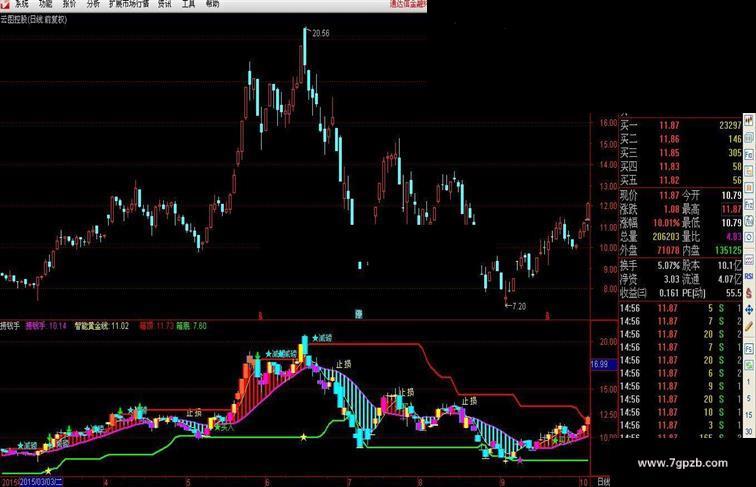The width and height of the screenshot is (756, 487).
Task: Click the circle 'O' icon in sidebar
Action: [749, 237]
